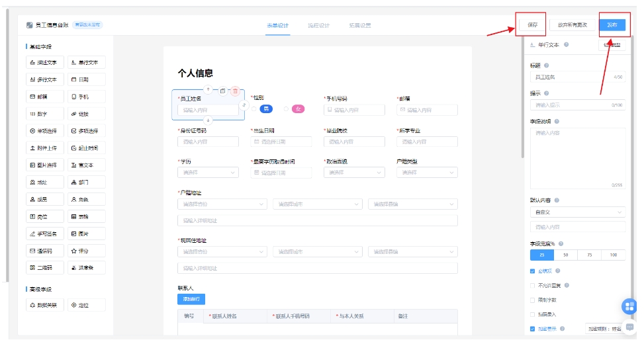Pick the 定位 advanced field component

click(x=86, y=305)
